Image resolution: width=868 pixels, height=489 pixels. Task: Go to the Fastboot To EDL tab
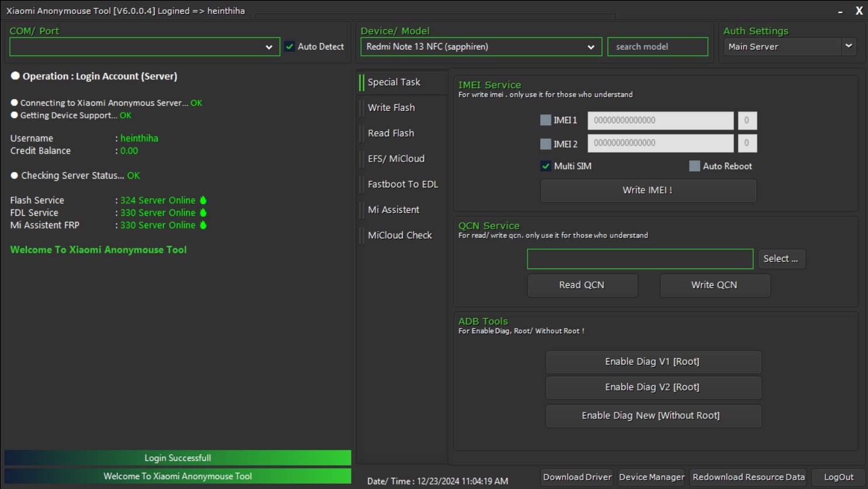[x=402, y=184]
